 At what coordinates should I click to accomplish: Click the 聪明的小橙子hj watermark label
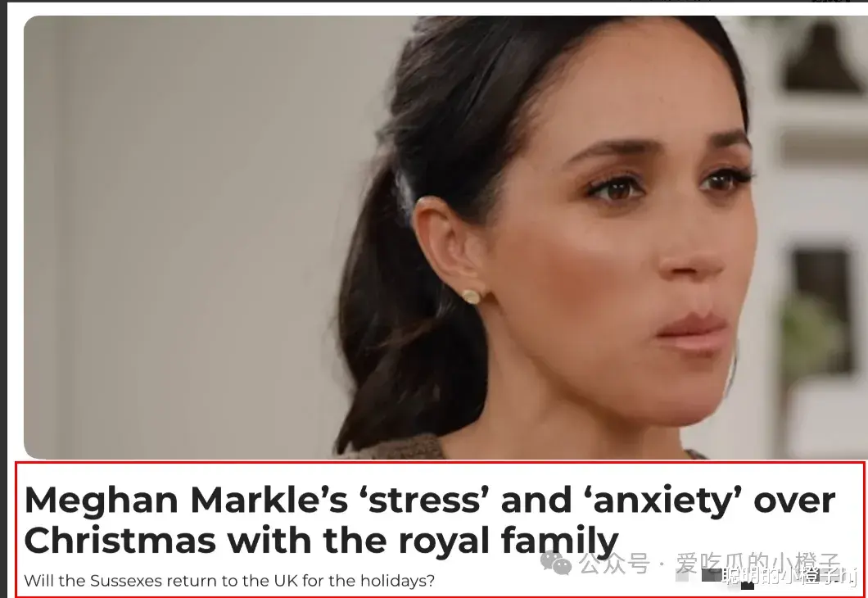(x=789, y=577)
